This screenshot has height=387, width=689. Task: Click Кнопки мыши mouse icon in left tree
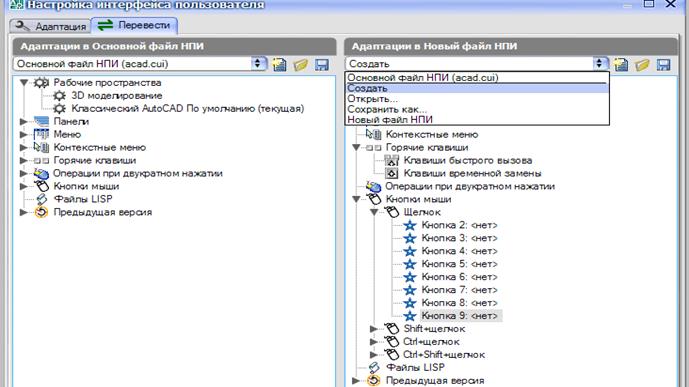click(x=41, y=186)
